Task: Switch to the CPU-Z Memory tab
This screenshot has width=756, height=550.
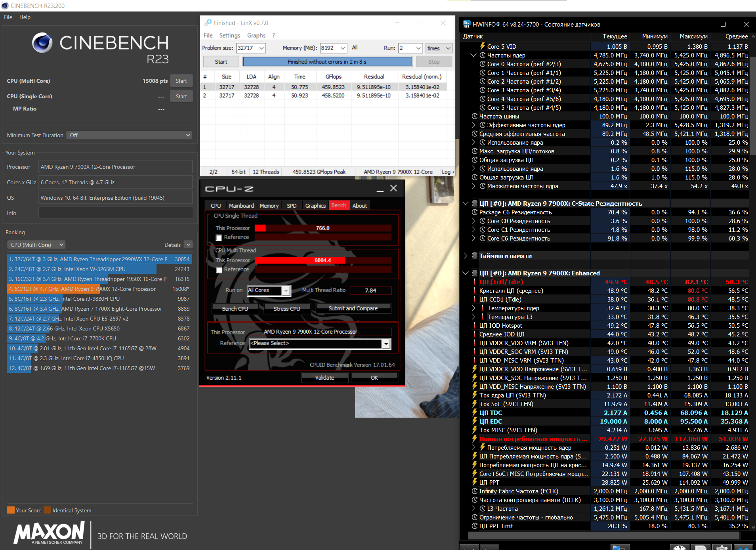Action: [x=269, y=206]
